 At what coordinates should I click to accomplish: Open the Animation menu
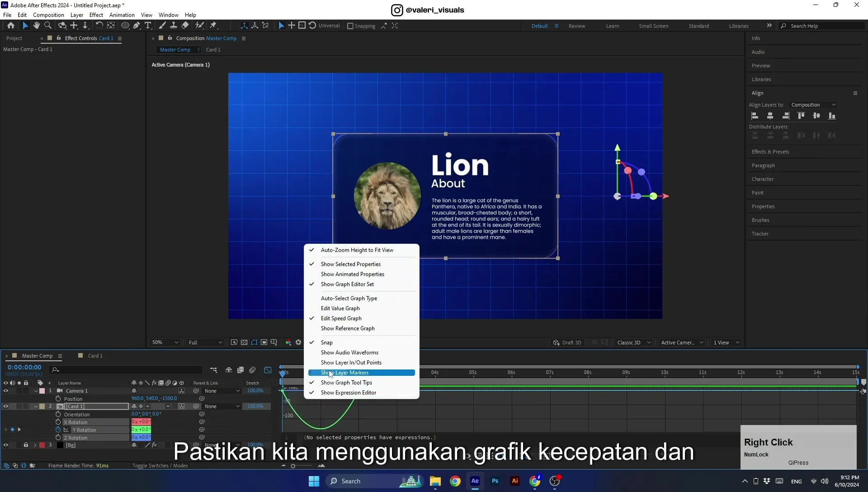pyautogui.click(x=122, y=15)
